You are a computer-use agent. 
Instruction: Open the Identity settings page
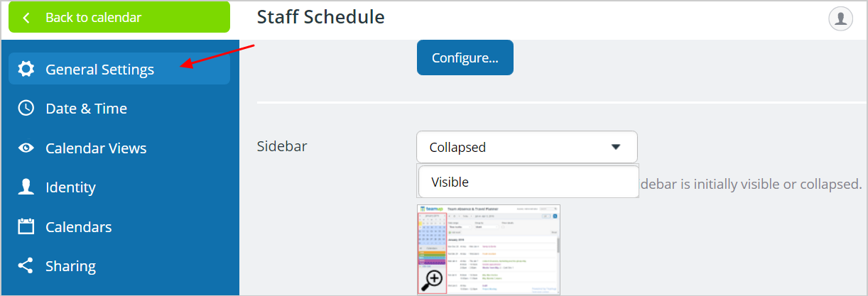[119, 187]
